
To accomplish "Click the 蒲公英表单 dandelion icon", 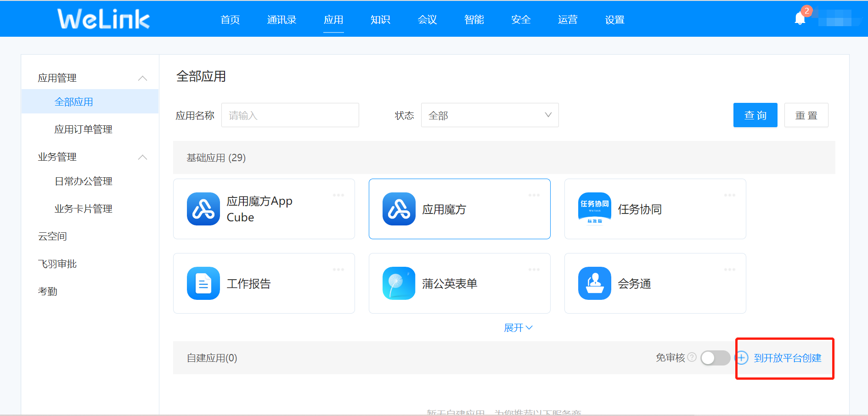I will 399,283.
